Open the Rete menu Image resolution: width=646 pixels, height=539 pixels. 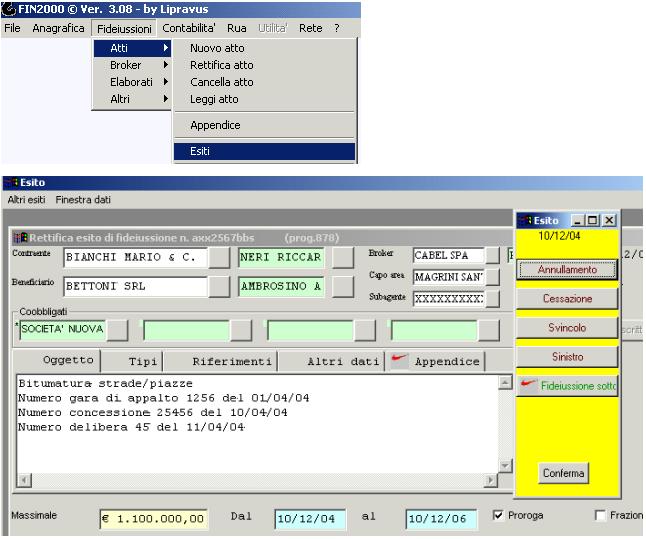pyautogui.click(x=311, y=28)
